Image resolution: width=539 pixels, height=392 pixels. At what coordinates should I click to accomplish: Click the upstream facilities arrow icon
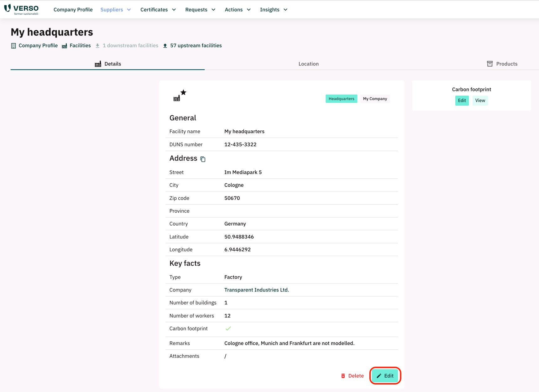click(165, 46)
